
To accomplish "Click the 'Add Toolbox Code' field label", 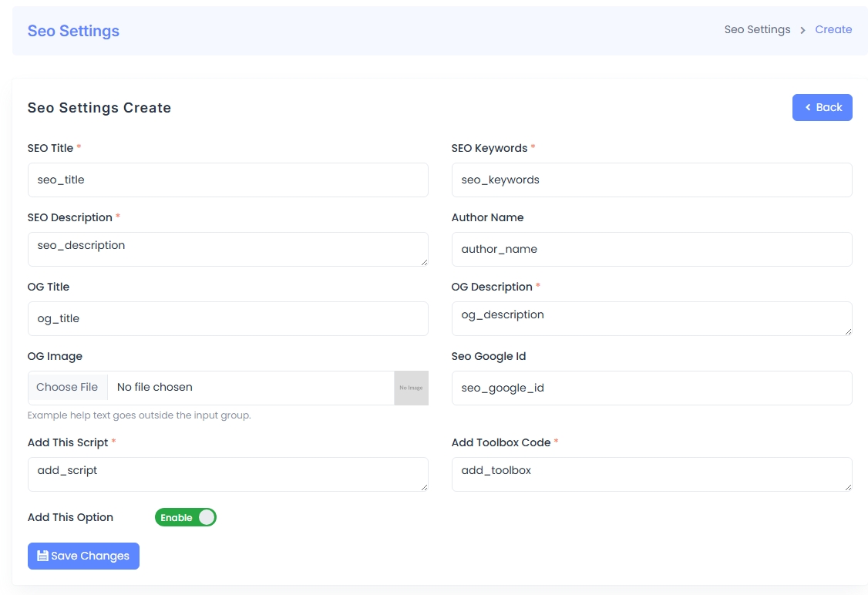I will coord(501,443).
